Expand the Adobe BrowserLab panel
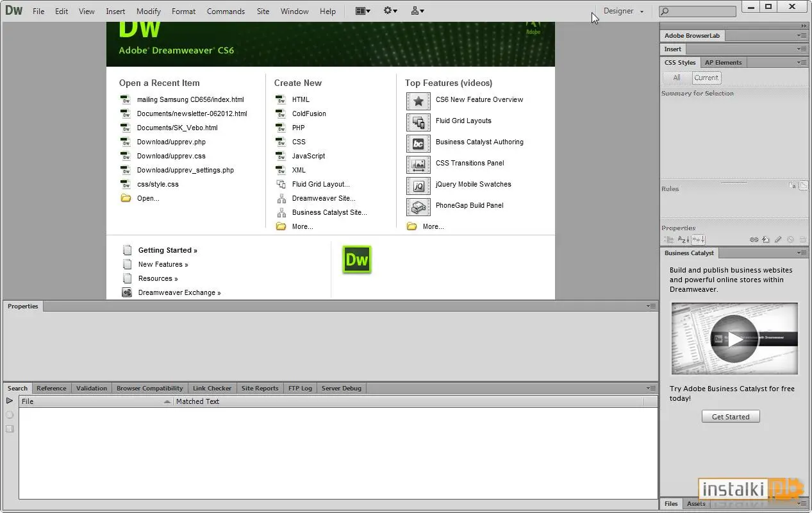 692,36
